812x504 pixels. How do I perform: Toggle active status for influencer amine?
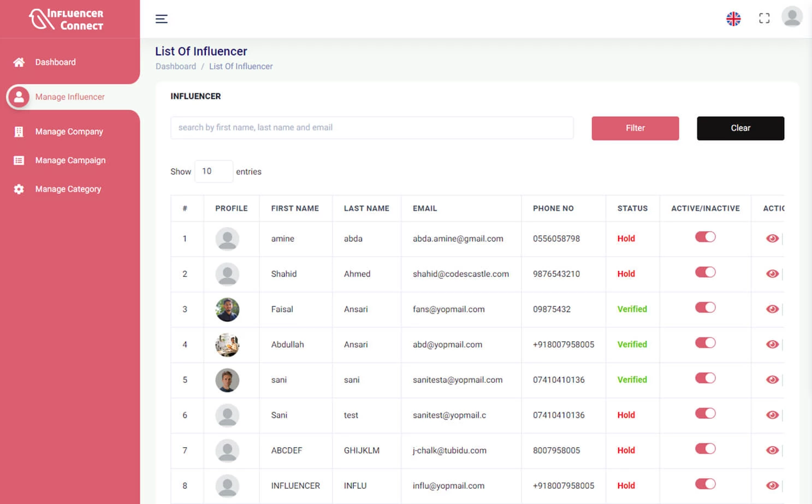pos(705,237)
